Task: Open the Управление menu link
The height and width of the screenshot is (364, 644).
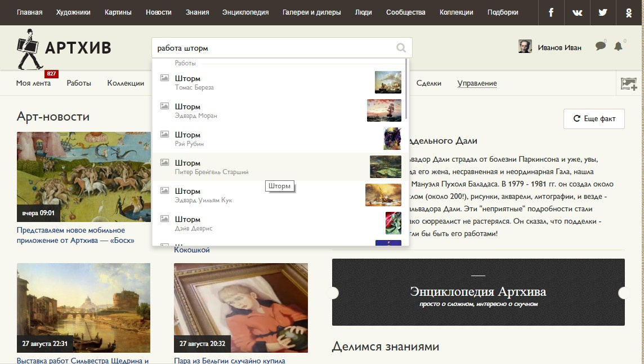Action: (x=477, y=83)
